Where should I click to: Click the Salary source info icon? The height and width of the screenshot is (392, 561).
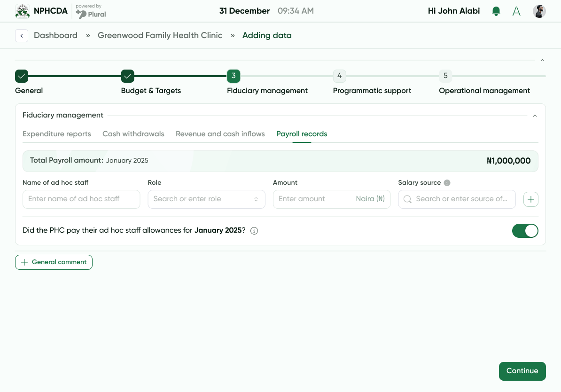[447, 182]
